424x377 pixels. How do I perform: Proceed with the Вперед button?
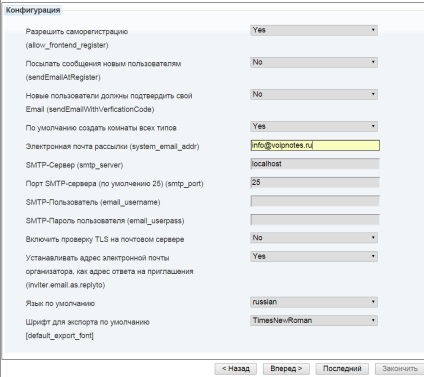(286, 369)
